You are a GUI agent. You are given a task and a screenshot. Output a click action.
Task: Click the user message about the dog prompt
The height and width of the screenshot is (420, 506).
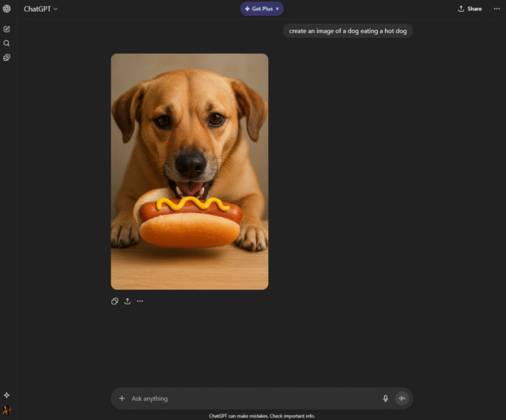click(x=348, y=31)
